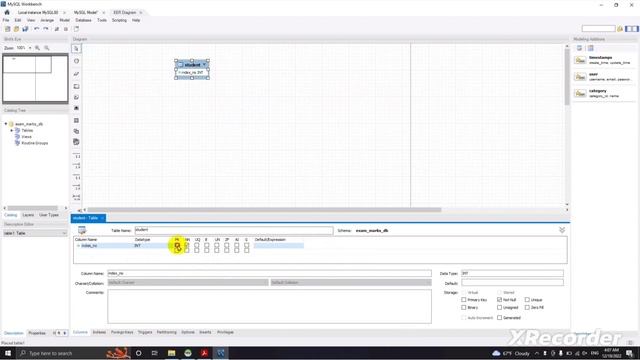Toggle the AI checkbox for index_no
Image resolution: width=640 pixels, height=360 pixels.
pos(237,246)
